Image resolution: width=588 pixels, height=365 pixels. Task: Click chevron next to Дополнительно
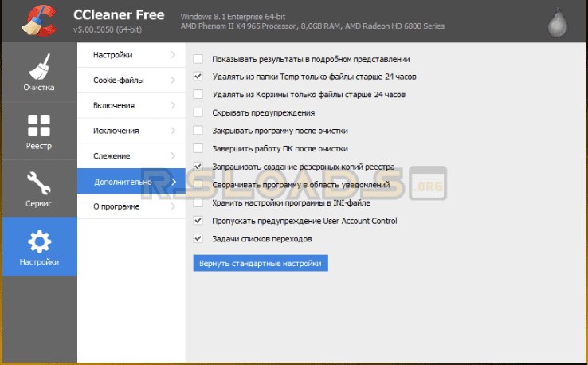[174, 182]
